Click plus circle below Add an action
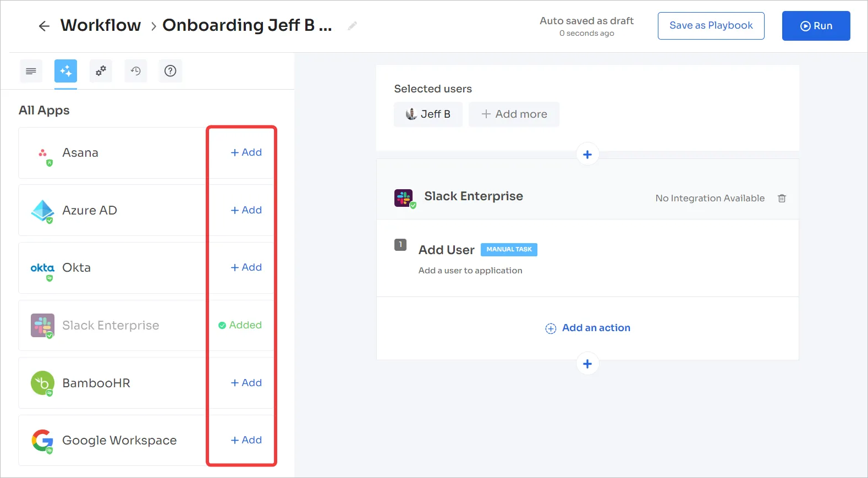 tap(587, 364)
